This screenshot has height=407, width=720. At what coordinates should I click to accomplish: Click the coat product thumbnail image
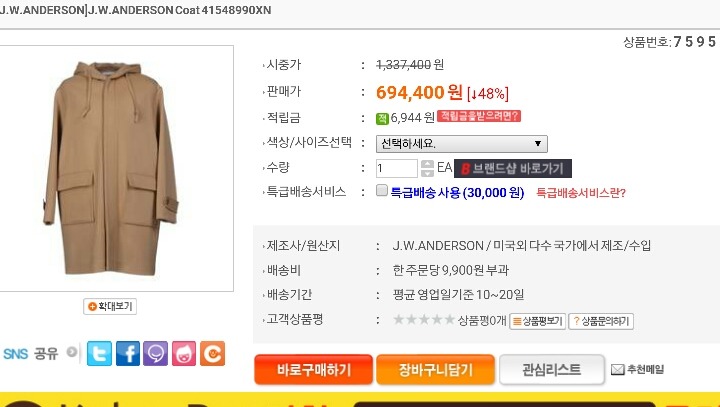(111, 168)
